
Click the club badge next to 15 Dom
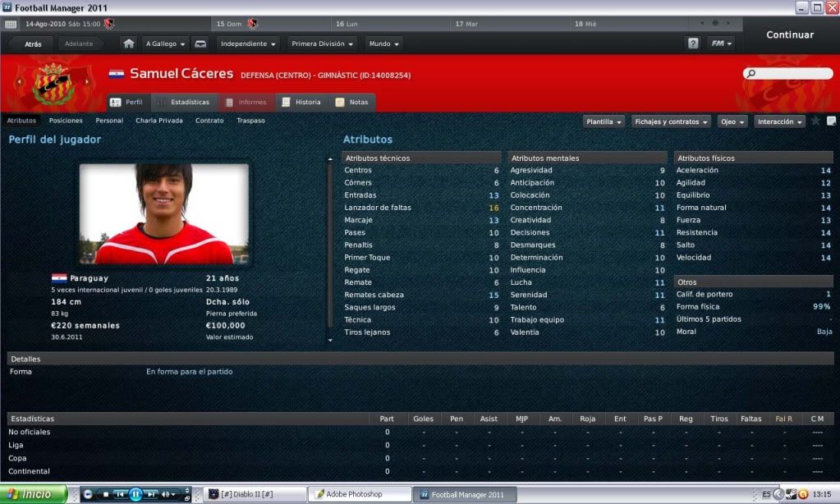point(252,24)
